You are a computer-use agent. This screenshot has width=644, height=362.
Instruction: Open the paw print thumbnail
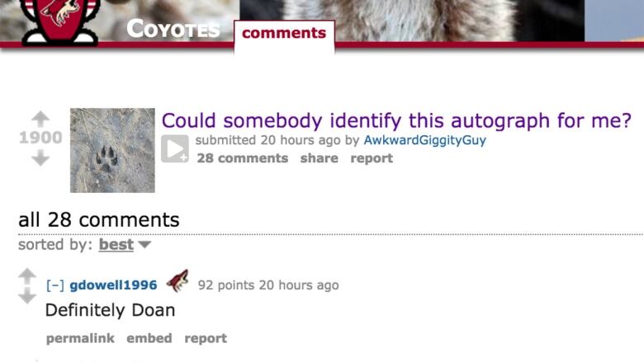click(112, 150)
